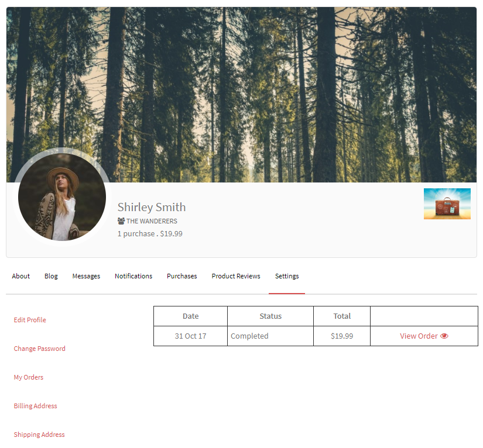Go to the Messages tab
Viewport: 483px width, 448px height.
click(86, 276)
